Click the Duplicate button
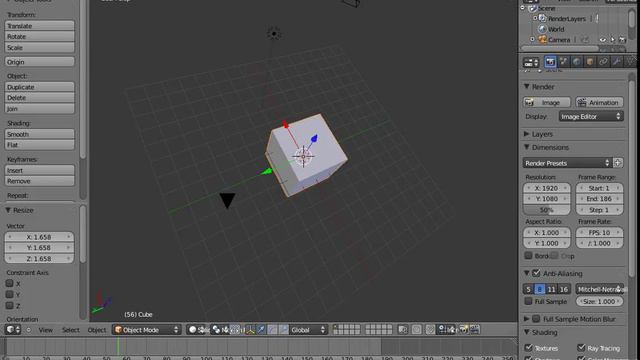Viewport: 640px width, 360px height. click(40, 87)
